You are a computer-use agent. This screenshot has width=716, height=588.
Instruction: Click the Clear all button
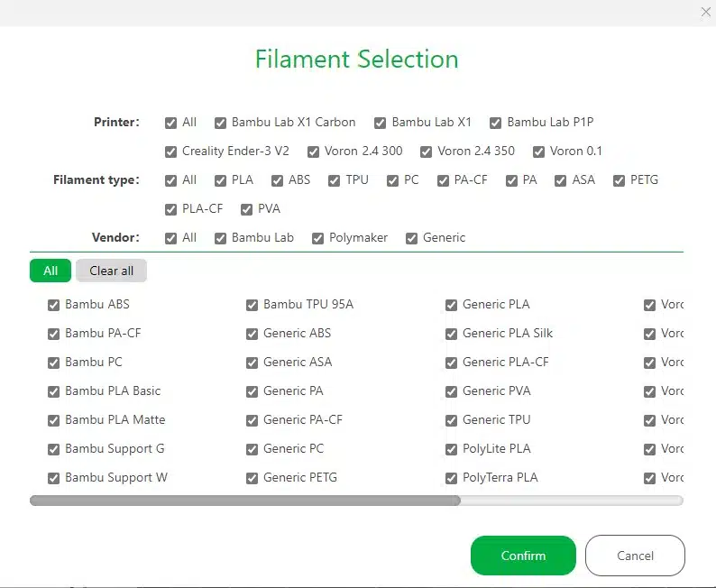pos(112,271)
